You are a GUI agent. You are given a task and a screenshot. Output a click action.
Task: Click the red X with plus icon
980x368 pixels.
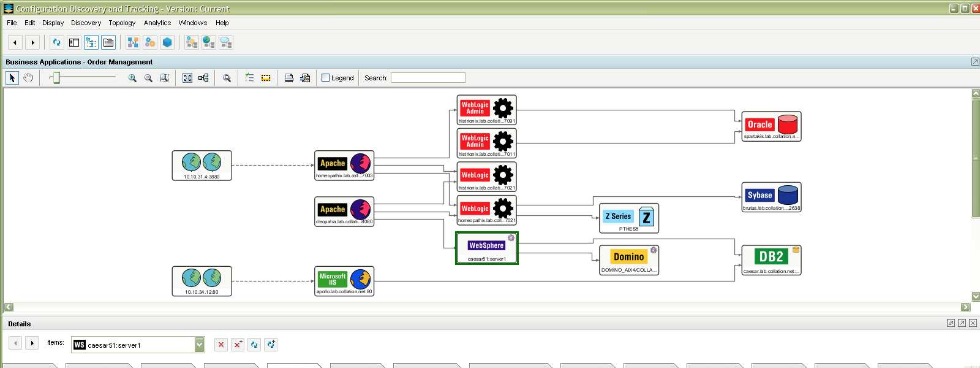click(x=238, y=345)
